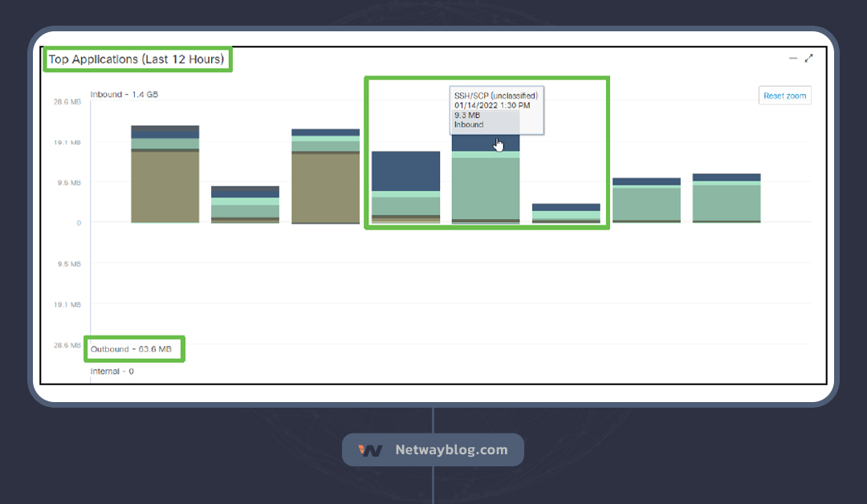Click the minimize dash icon on the widget

(x=793, y=58)
